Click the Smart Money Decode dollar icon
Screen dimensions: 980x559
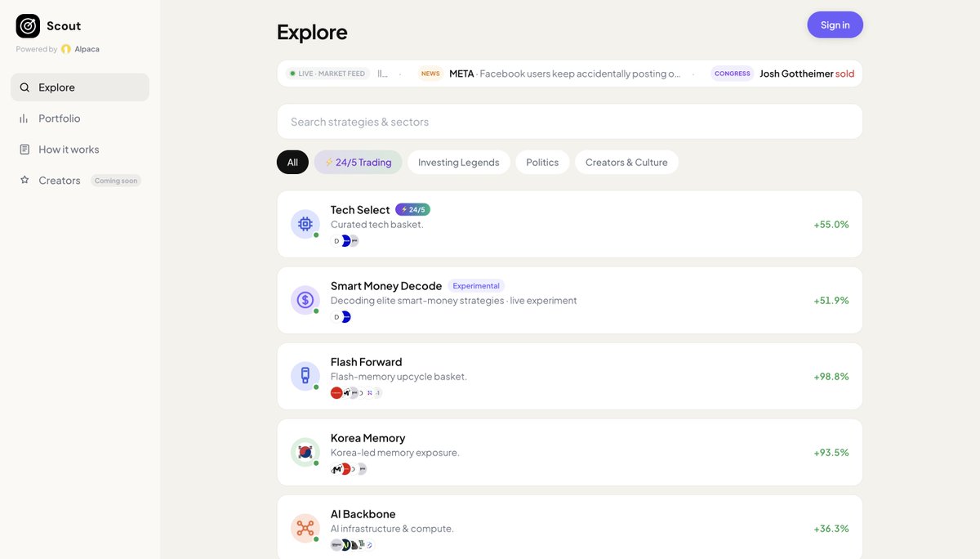[x=305, y=300]
